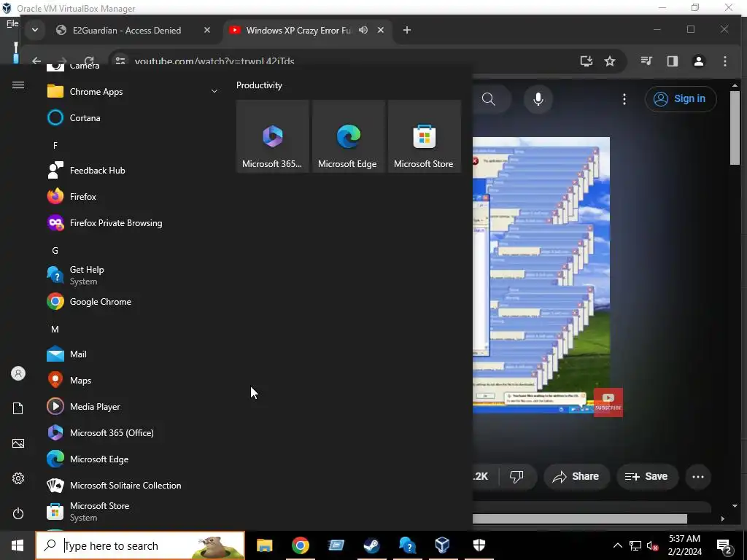Open the Chrome profile button
747x560 pixels.
tap(698, 61)
